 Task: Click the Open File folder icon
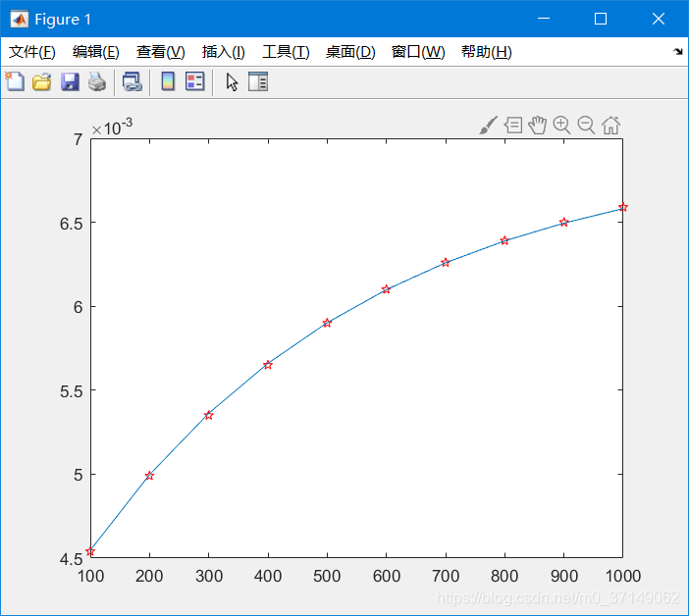(x=42, y=82)
